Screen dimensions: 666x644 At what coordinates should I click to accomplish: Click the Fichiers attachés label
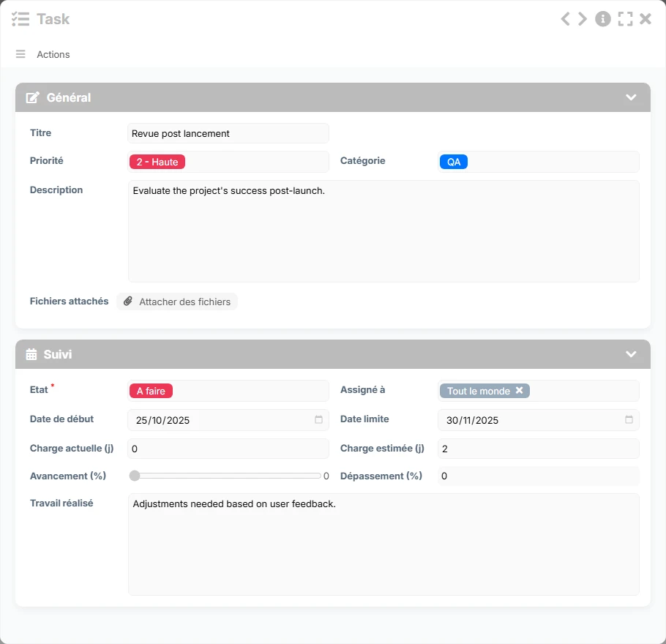(69, 302)
